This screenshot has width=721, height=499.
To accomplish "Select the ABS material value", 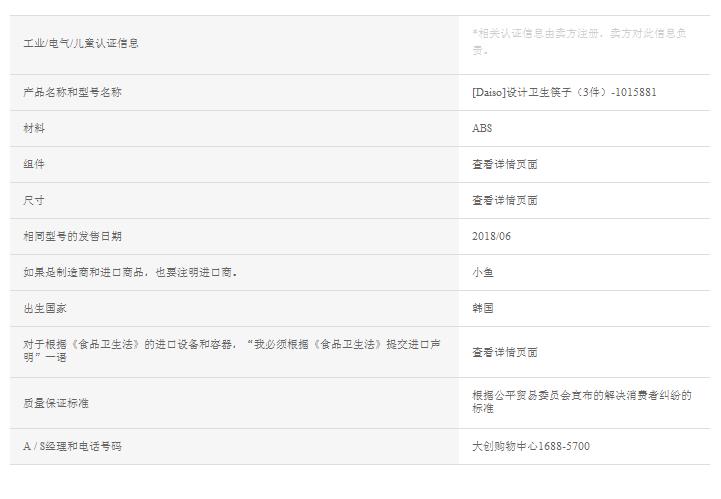I will (x=482, y=128).
